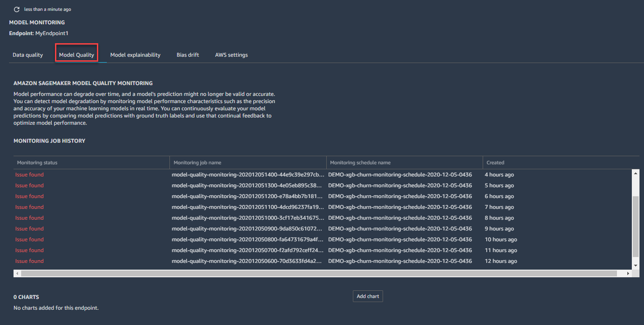The height and width of the screenshot is (325, 644).
Task: Open the oldest Issue found entry
Action: coord(29,261)
